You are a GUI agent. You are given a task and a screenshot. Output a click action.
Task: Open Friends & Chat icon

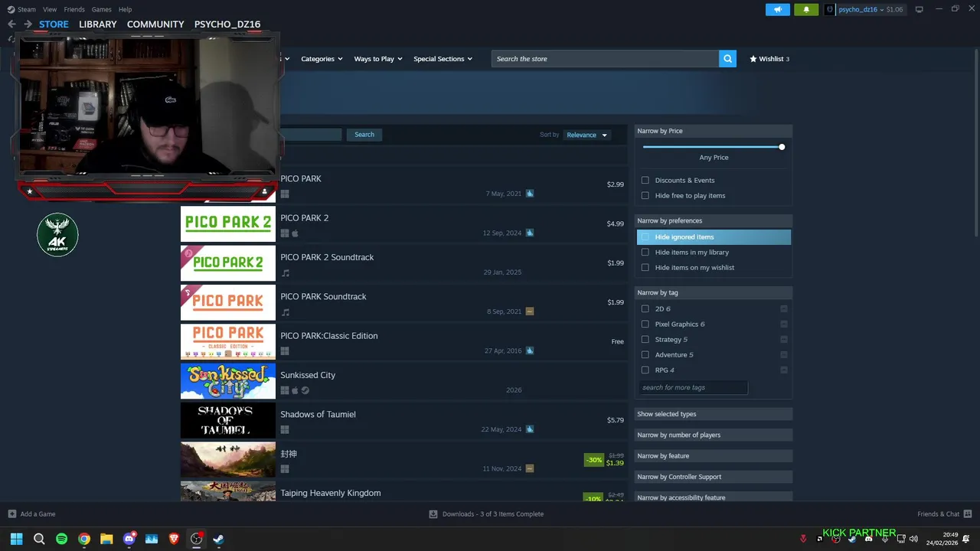[968, 514]
